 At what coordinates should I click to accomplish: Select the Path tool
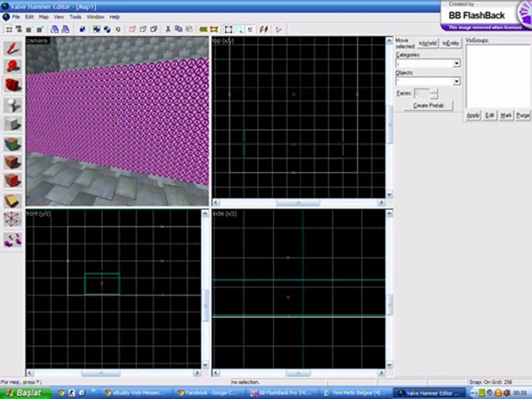pyautogui.click(x=13, y=239)
